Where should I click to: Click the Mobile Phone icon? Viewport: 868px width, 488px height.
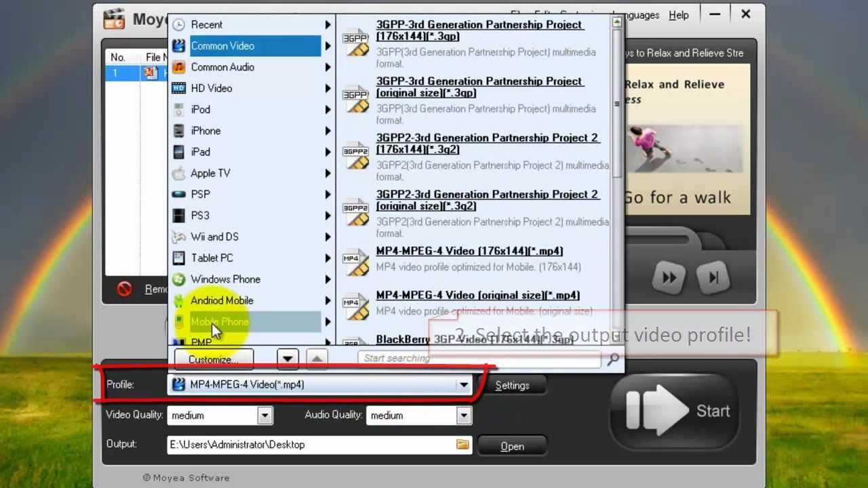[178, 321]
